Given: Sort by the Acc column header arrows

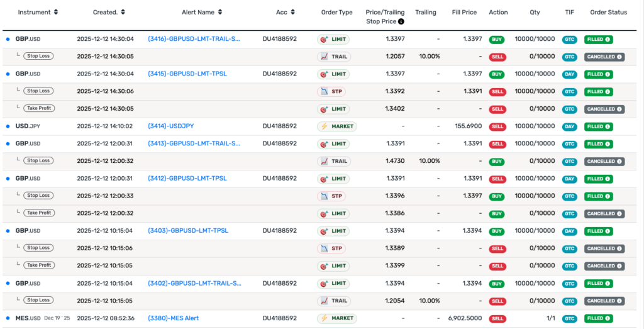Looking at the screenshot, I should pos(293,13).
